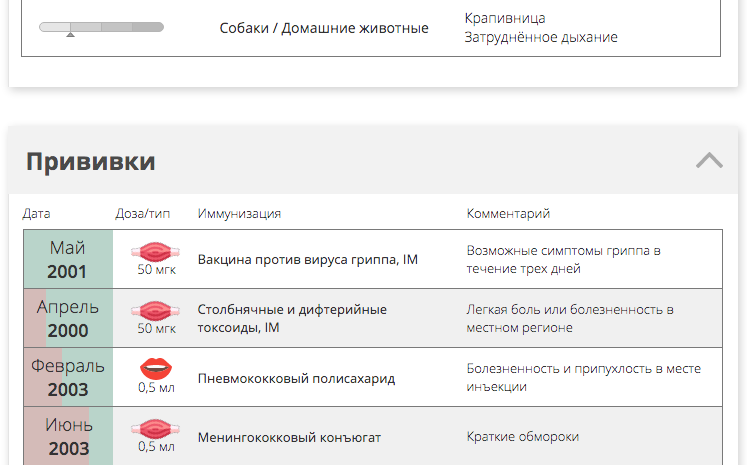
Task: Click the Прививки section title
Action: pyautogui.click(x=91, y=161)
